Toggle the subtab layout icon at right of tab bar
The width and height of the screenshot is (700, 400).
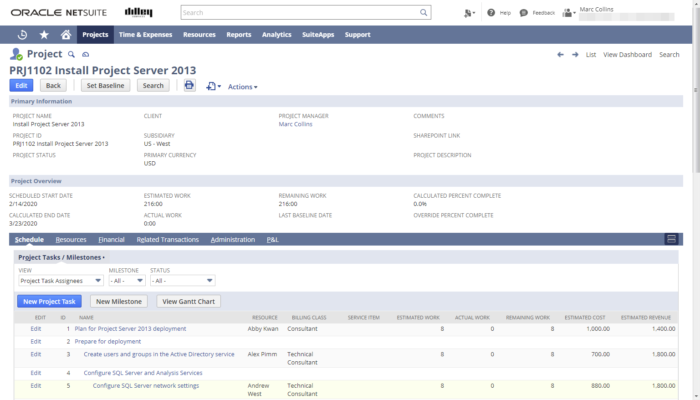tap(671, 239)
